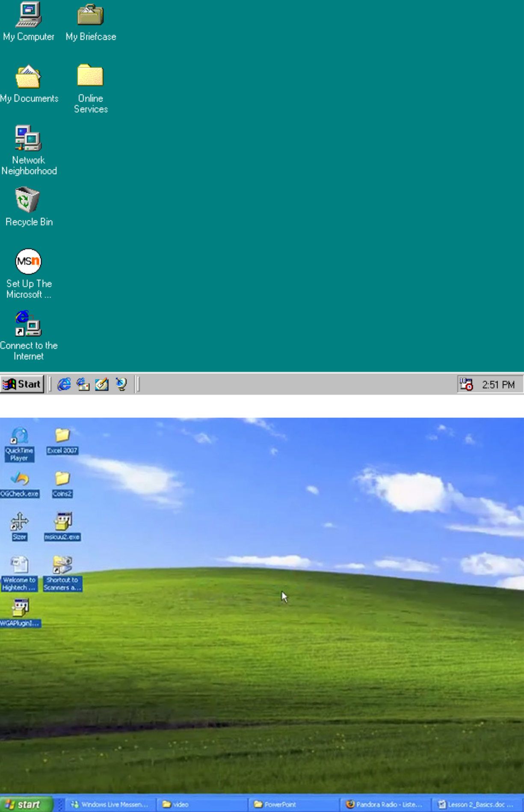Open the Coins2 folder
The height and width of the screenshot is (812, 524).
[62, 484]
